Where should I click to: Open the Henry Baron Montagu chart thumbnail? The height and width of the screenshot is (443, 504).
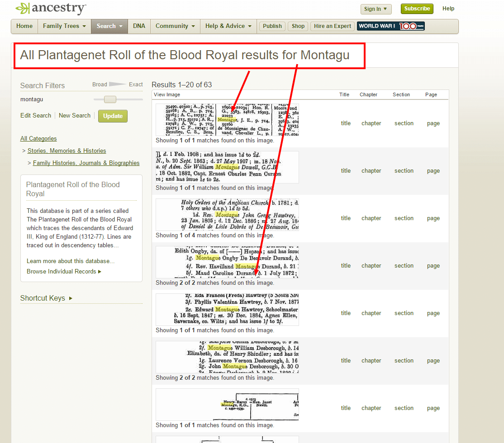pos(227,405)
